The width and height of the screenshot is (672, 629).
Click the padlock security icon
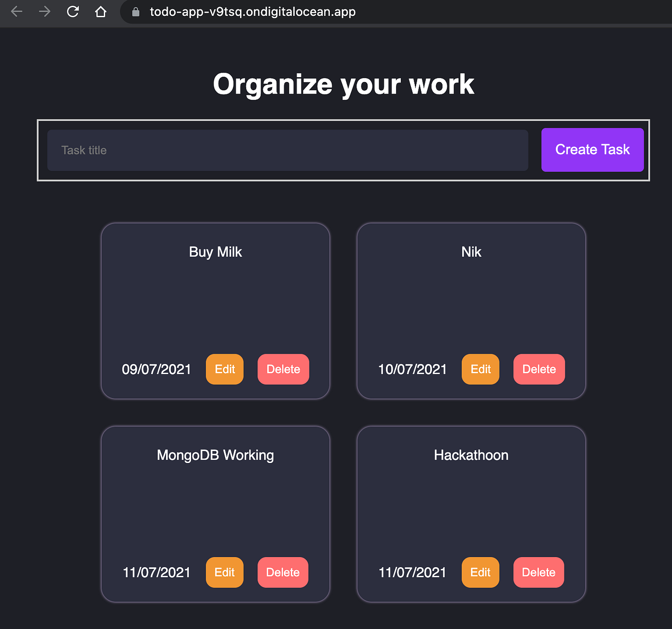[x=135, y=12]
